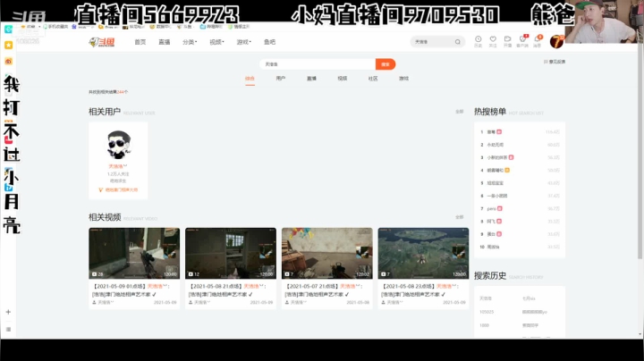The height and width of the screenshot is (361, 644).
Task: Click the main search text box
Action: (x=318, y=64)
